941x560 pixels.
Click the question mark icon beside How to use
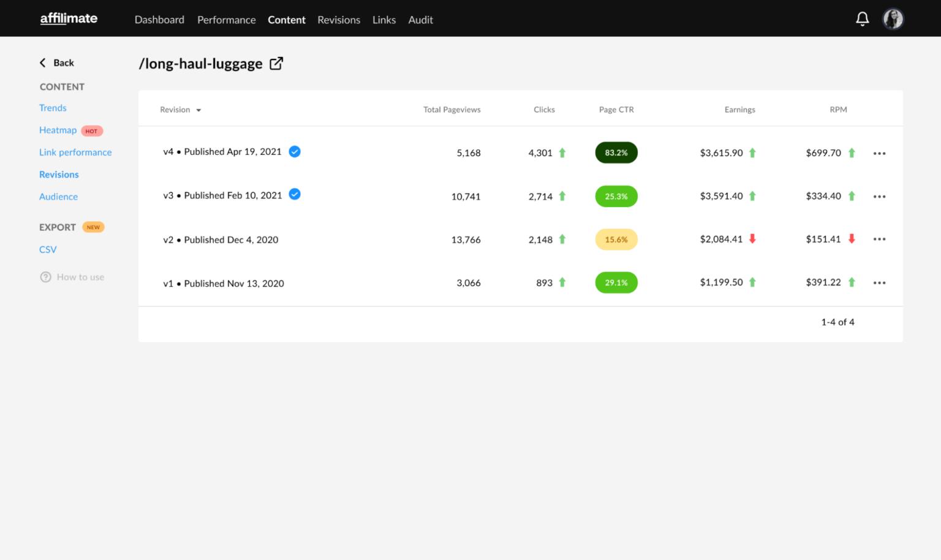pos(46,277)
